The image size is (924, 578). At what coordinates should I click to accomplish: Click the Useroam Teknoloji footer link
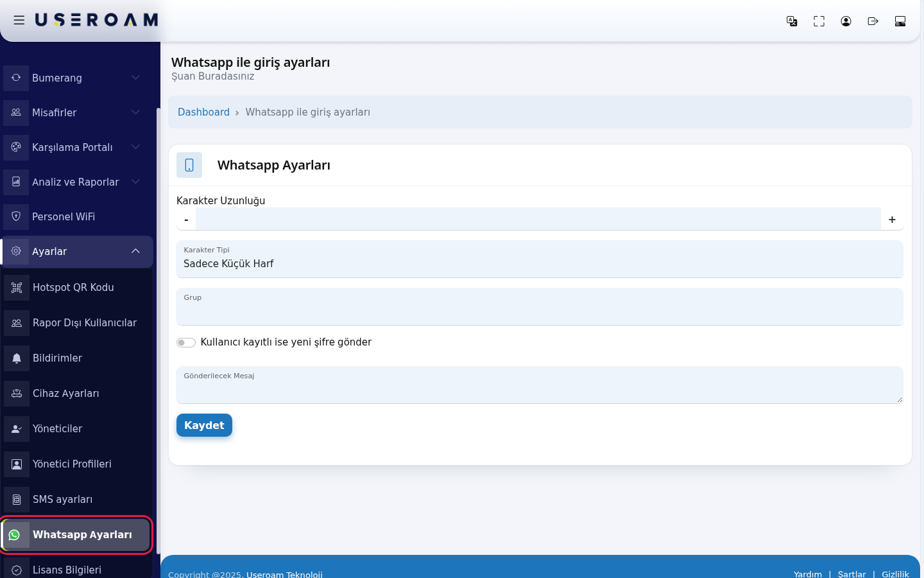[284, 574]
